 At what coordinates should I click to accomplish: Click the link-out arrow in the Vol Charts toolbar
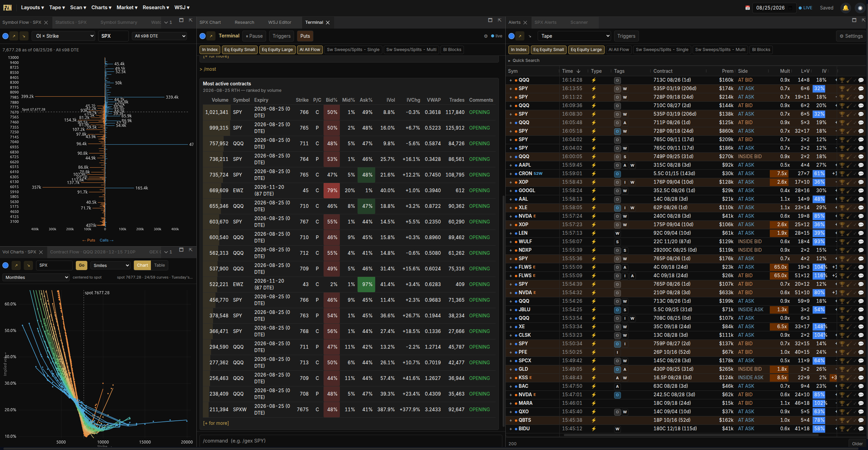point(16,265)
